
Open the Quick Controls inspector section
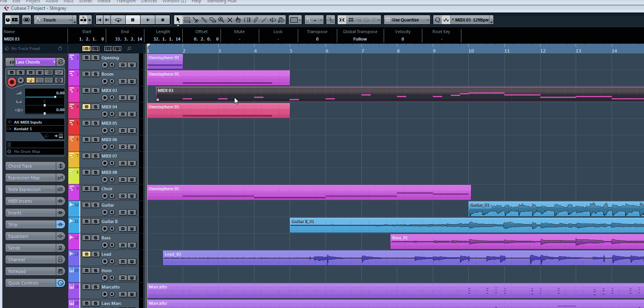pos(30,283)
